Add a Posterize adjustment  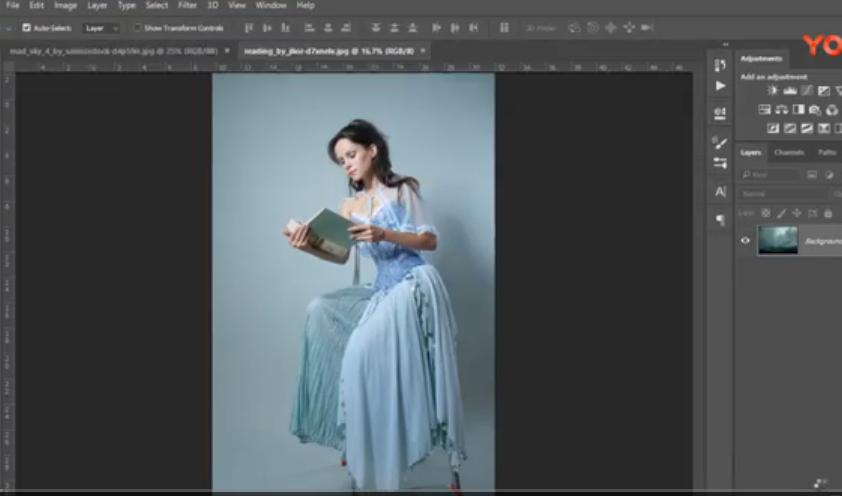click(790, 128)
